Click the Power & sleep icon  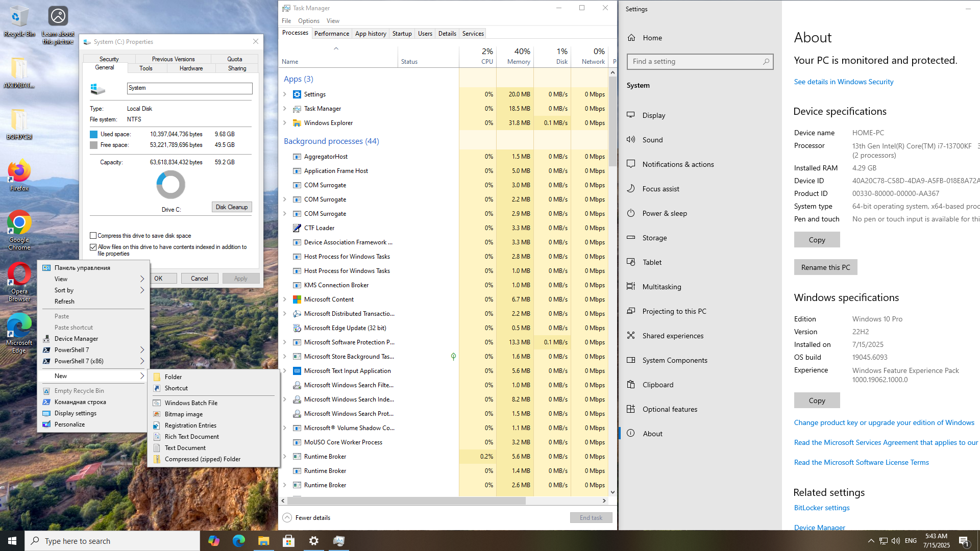631,213
